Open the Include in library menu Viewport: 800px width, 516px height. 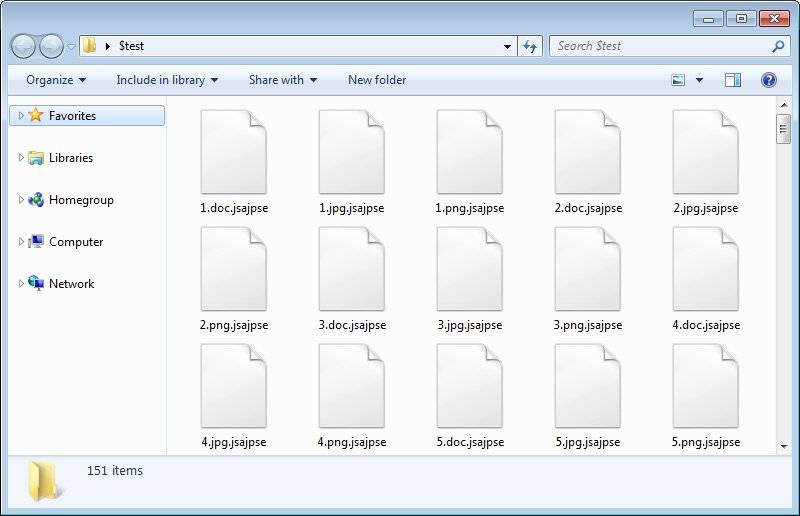(x=166, y=80)
